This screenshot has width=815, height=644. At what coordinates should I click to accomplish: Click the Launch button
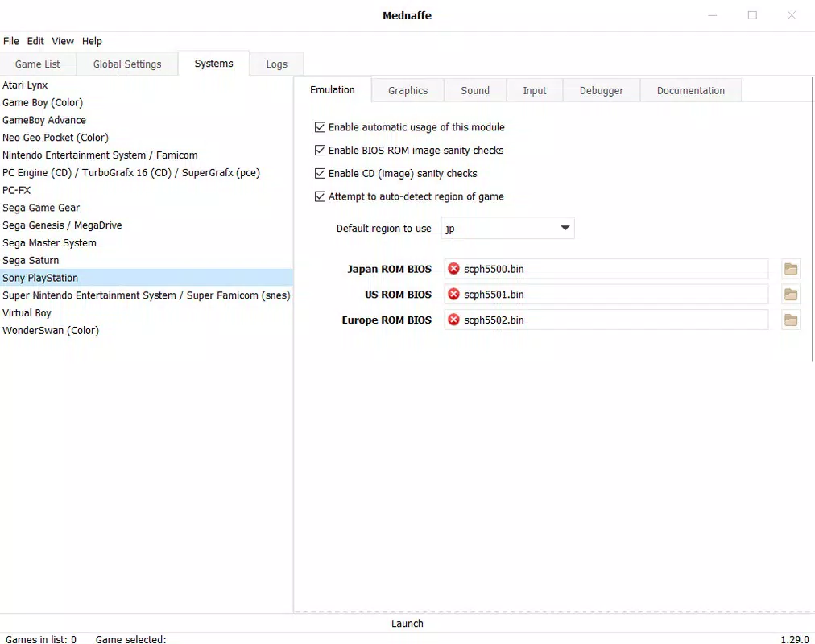[407, 624]
